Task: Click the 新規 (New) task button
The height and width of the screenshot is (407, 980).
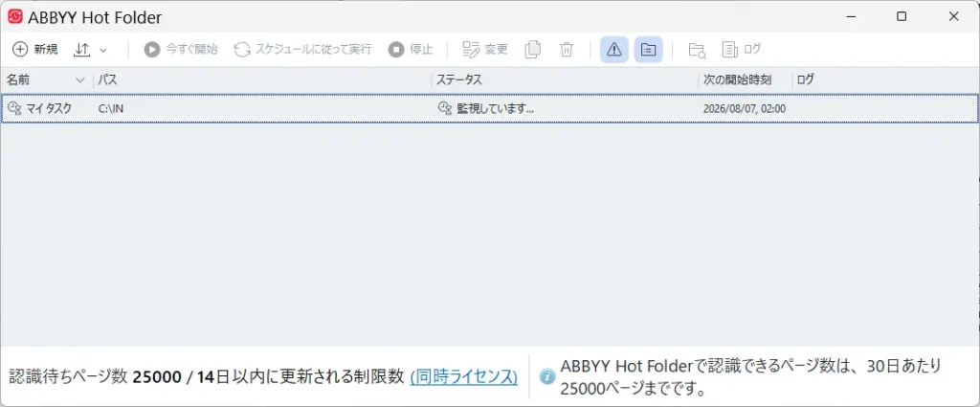Action: 35,50
